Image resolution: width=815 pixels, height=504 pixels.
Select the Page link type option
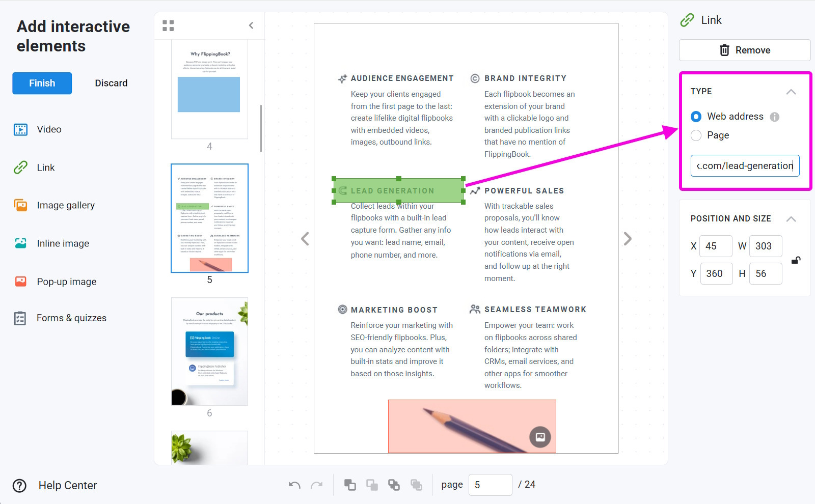click(x=696, y=135)
